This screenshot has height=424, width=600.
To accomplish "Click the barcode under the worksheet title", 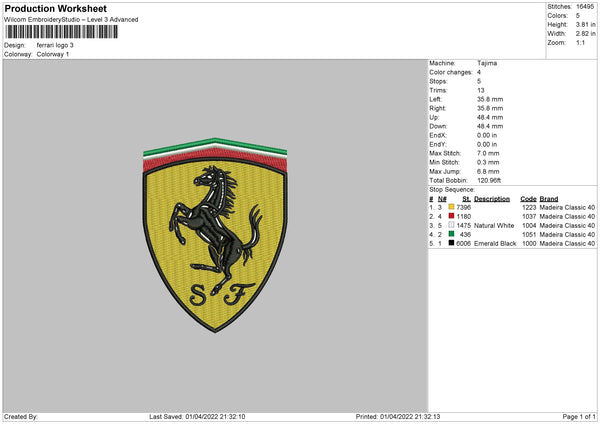I will (62, 32).
